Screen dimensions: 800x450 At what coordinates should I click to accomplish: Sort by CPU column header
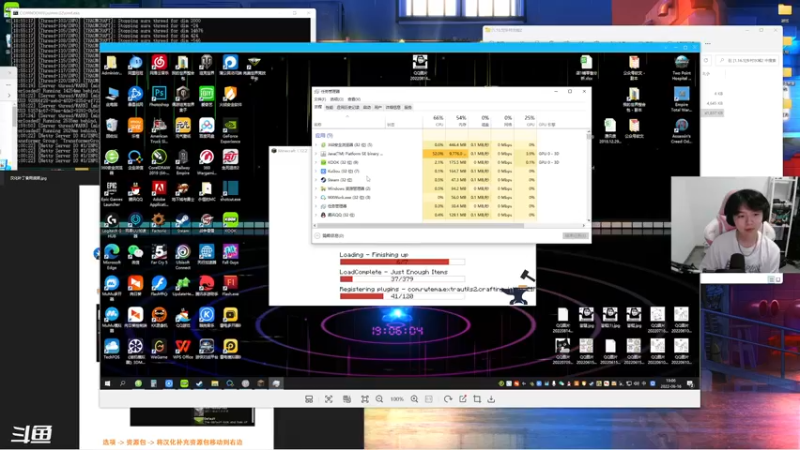point(434,121)
